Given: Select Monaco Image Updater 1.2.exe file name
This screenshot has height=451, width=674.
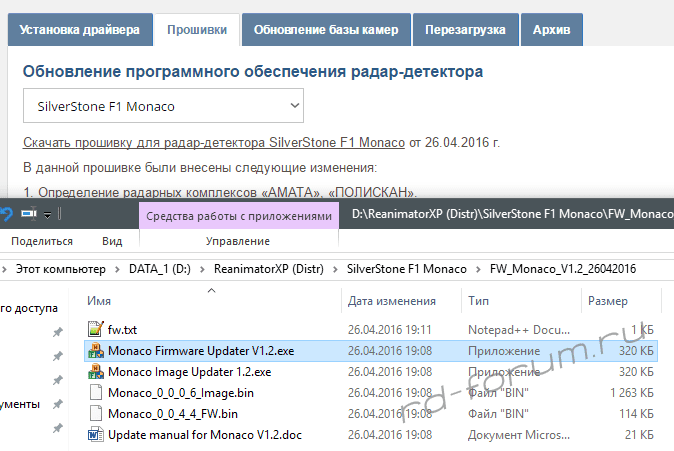Looking at the screenshot, I should click(x=190, y=372).
